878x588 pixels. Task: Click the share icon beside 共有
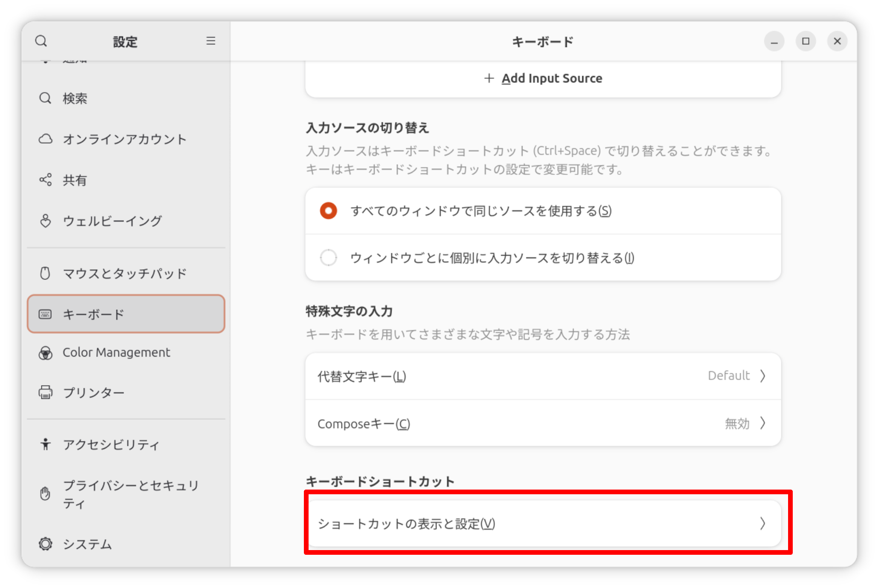[45, 180]
